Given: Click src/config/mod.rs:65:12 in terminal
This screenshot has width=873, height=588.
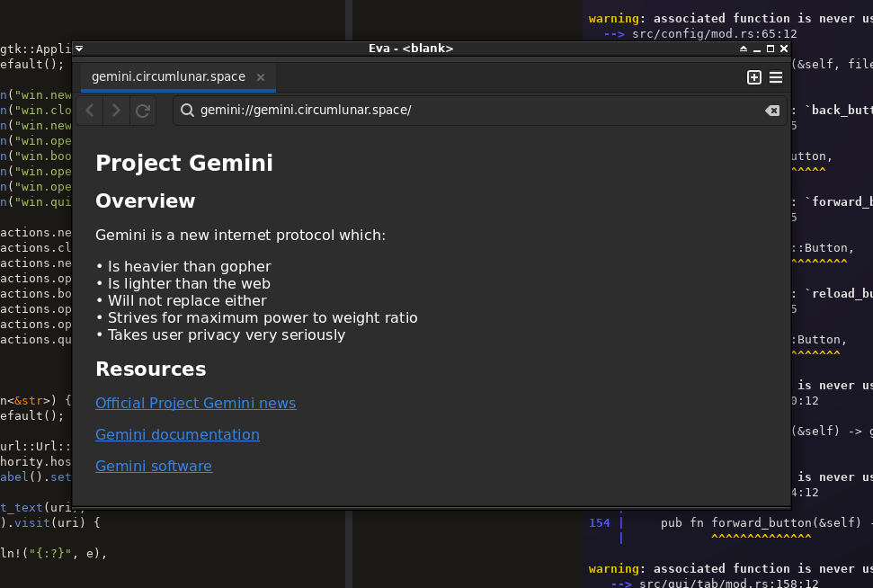Looking at the screenshot, I should point(715,34).
